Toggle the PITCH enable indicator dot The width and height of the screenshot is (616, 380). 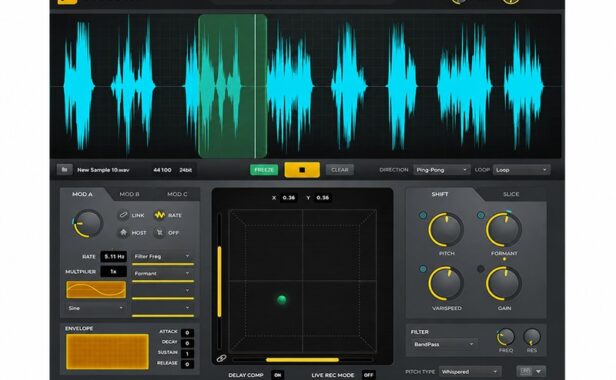pos(423,215)
